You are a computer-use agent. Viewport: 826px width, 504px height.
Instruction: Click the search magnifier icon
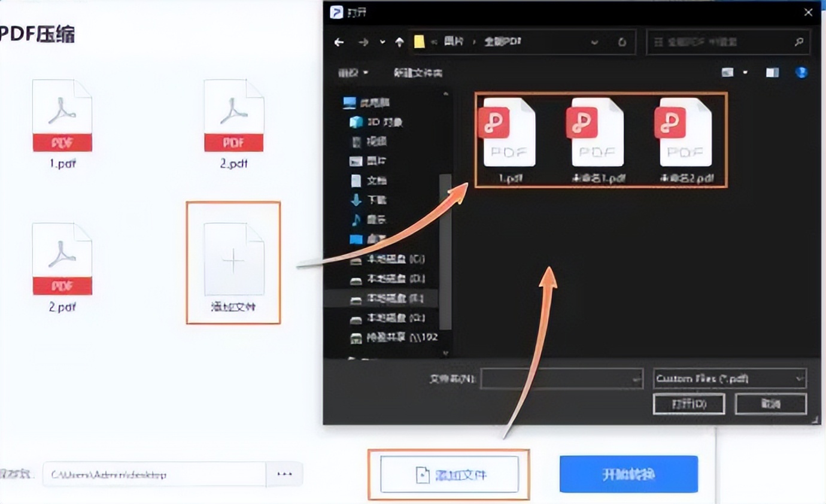[x=799, y=42]
